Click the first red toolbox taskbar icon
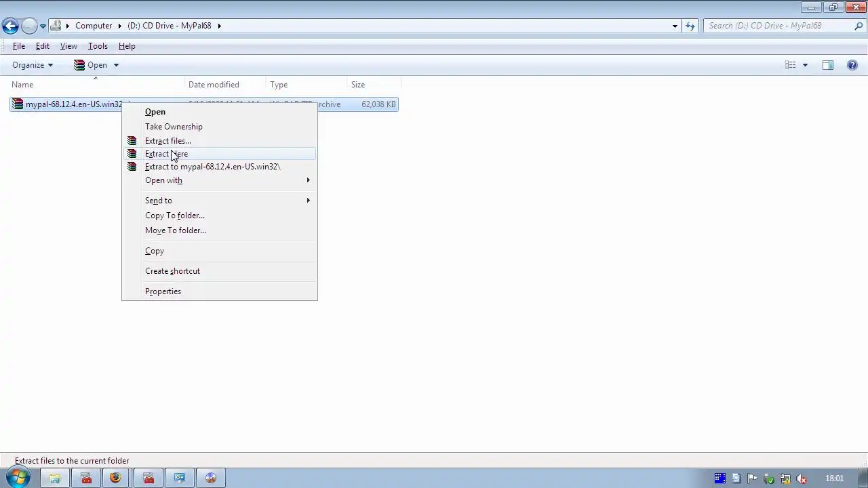 [86, 478]
